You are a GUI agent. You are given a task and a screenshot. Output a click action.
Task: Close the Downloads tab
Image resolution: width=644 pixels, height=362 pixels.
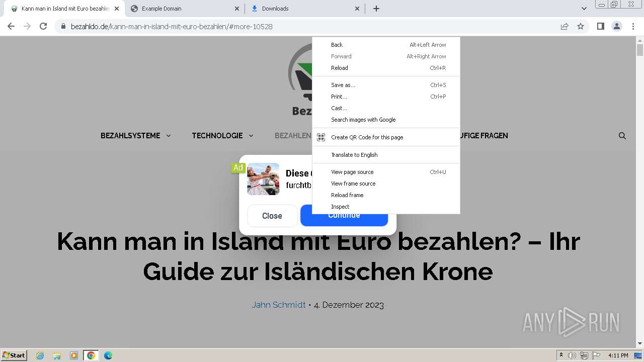click(357, 9)
